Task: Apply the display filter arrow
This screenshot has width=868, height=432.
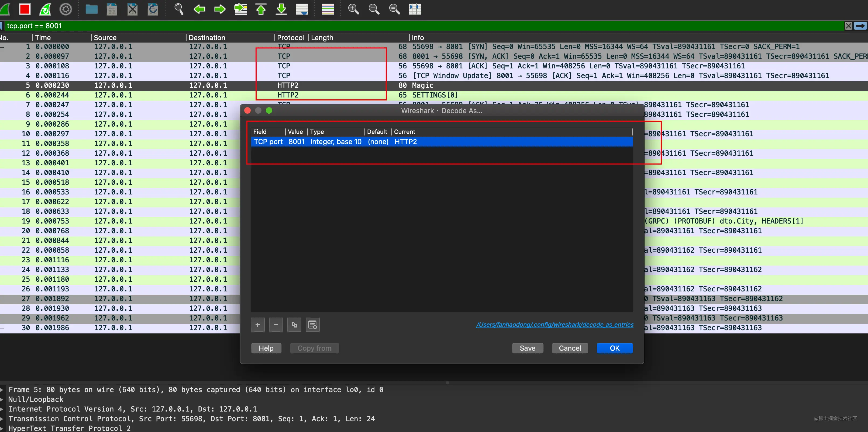Action: (860, 26)
